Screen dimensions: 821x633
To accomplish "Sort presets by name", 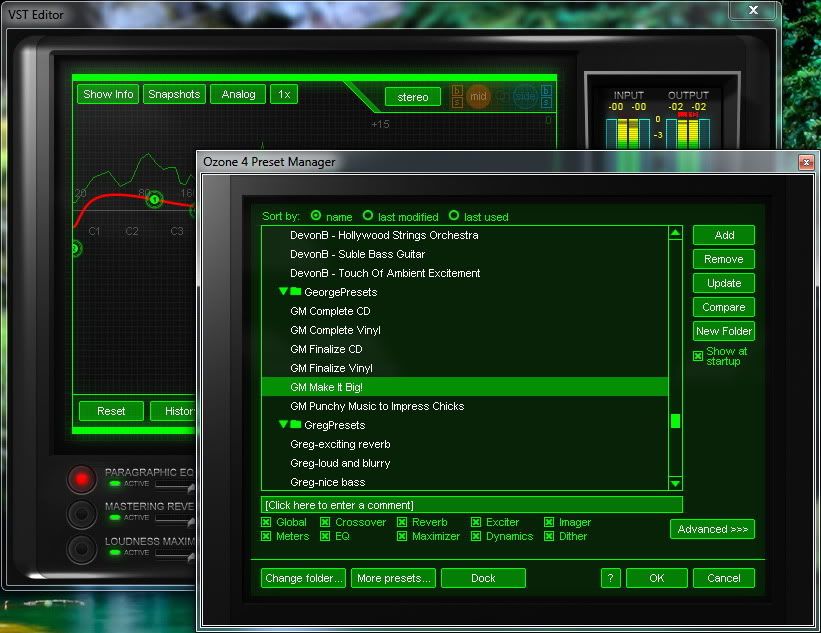I will click(x=316, y=216).
